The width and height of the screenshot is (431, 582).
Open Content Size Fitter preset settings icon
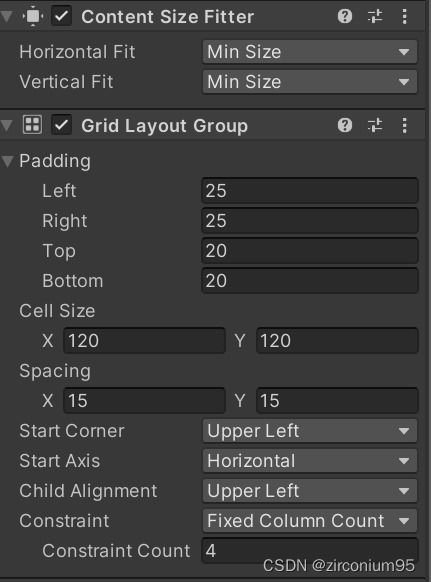coord(375,16)
